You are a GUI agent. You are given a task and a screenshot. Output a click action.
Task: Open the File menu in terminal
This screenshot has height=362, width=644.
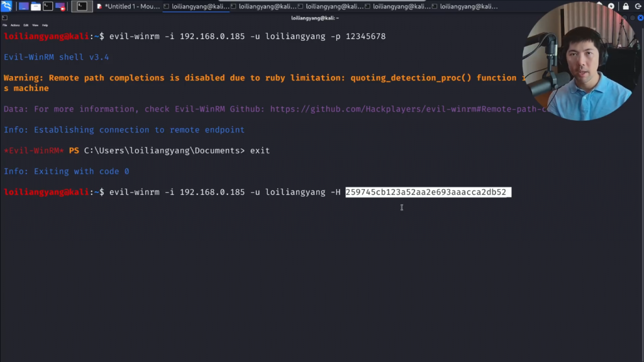pyautogui.click(x=5, y=25)
